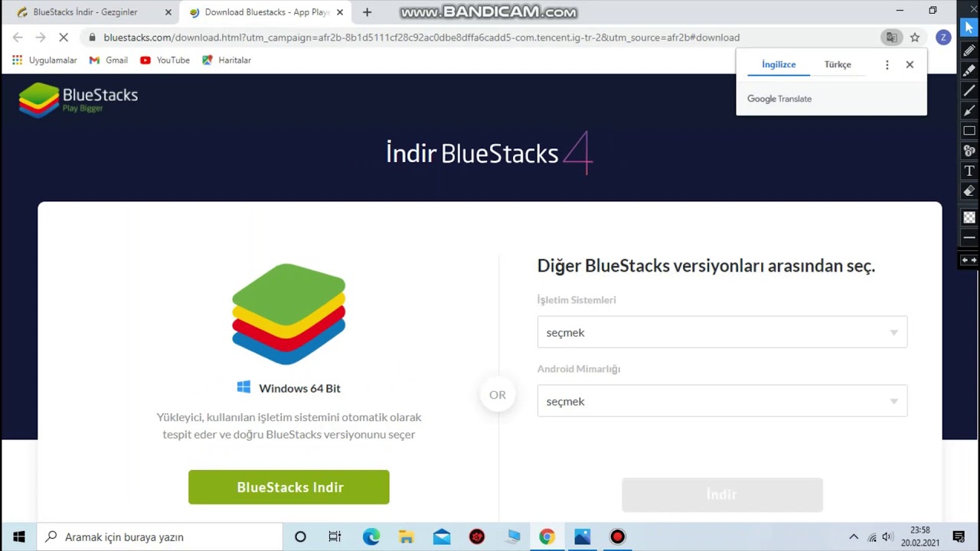Open the Uygulamalar apps shortcut
The image size is (980, 551).
pos(44,60)
